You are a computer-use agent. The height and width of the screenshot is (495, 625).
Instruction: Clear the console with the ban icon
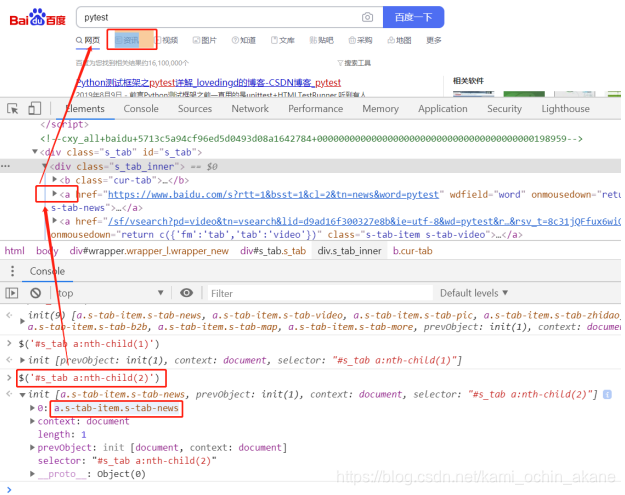[x=35, y=293]
